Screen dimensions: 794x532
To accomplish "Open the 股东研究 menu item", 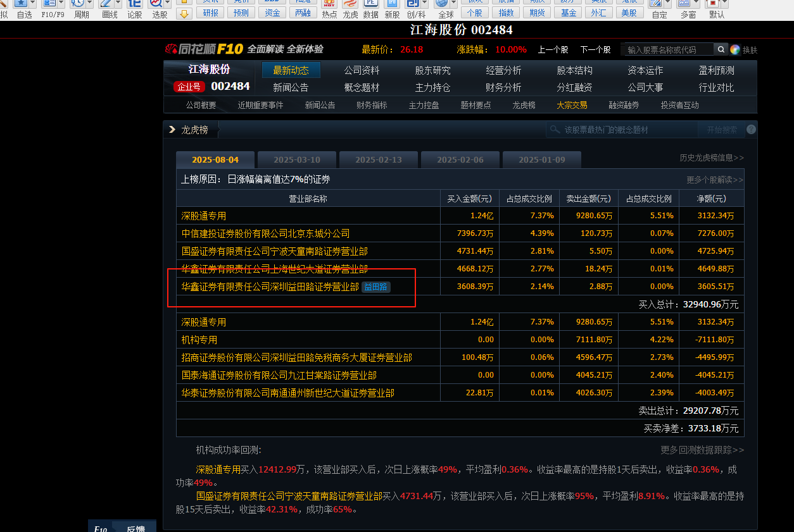I will coord(433,70).
